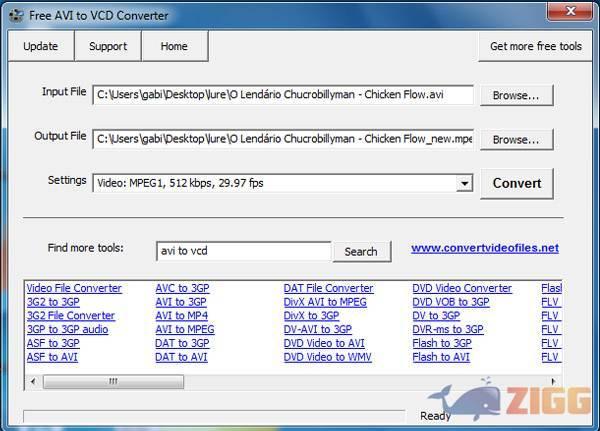Open the Home toolbar button
The image size is (600, 431).
pyautogui.click(x=174, y=46)
